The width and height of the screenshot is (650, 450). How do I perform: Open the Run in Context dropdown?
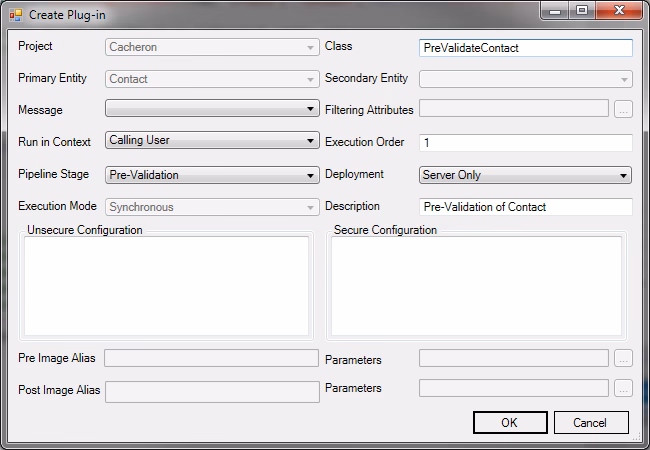pyautogui.click(x=212, y=140)
